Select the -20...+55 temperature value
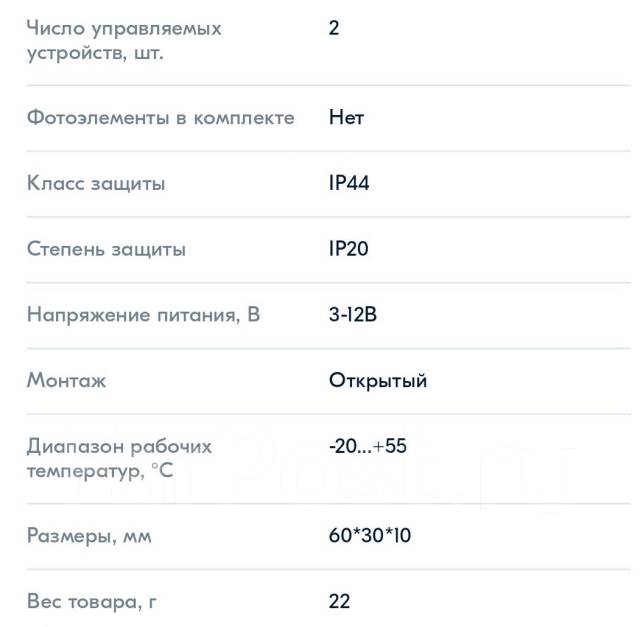The width and height of the screenshot is (640, 627). click(368, 447)
